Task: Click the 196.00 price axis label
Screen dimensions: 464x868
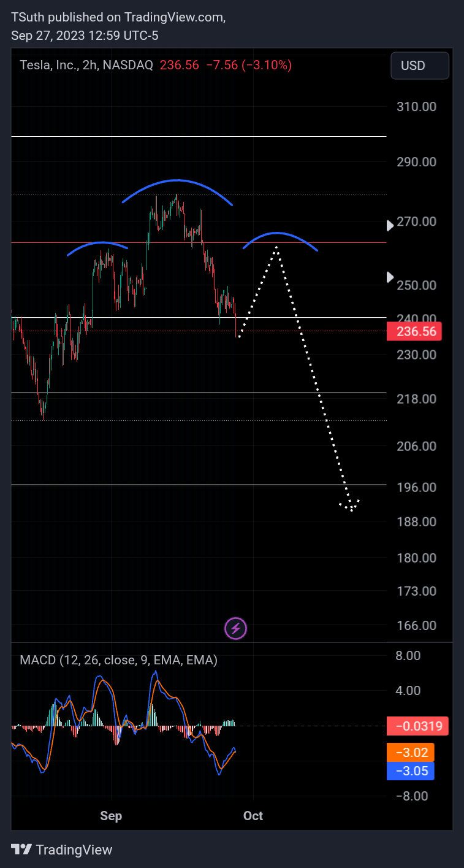Action: 416,487
